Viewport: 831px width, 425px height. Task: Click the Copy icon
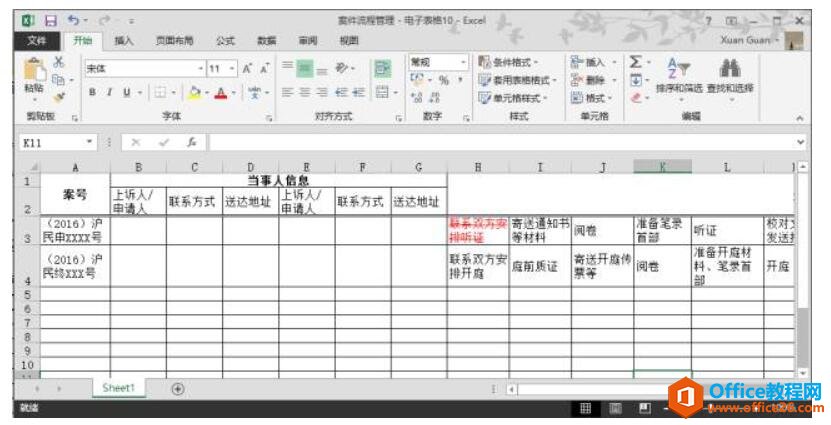tap(59, 80)
